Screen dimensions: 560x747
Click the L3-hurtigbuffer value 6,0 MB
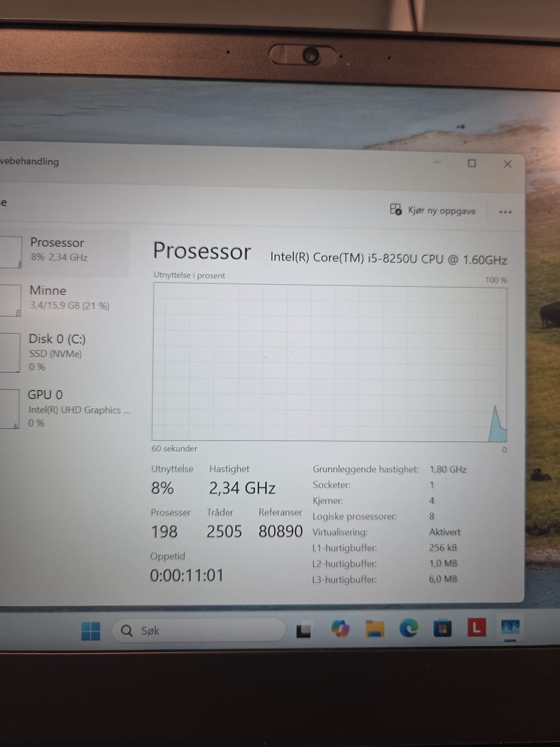(x=443, y=579)
